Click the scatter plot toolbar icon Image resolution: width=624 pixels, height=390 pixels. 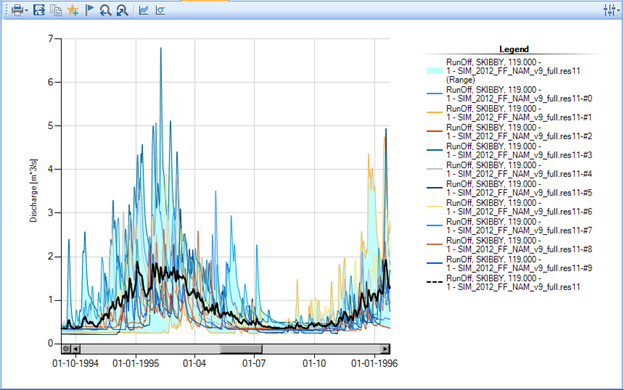[160, 10]
